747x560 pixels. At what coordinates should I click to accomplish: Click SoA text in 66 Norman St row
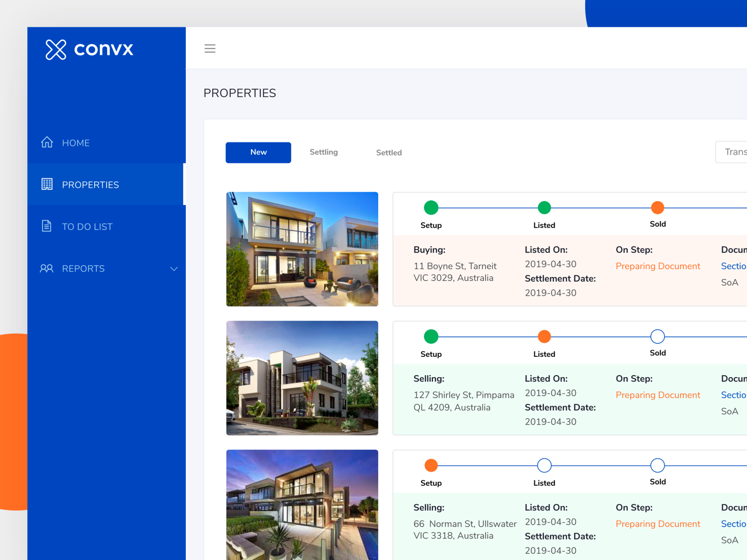tap(730, 540)
